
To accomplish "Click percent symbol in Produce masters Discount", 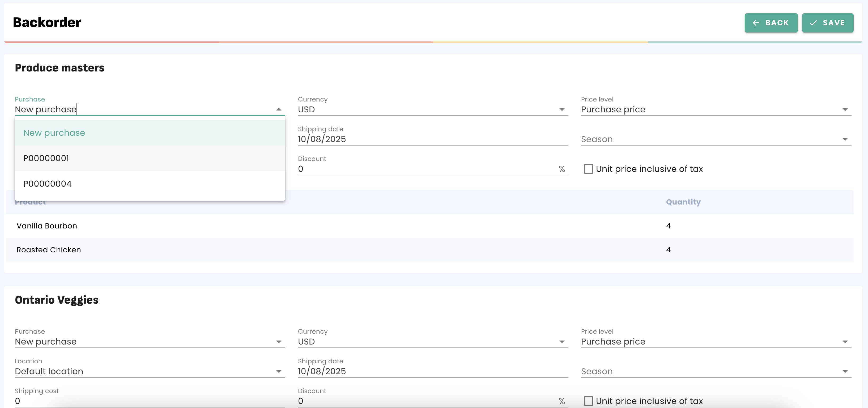I will 561,169.
